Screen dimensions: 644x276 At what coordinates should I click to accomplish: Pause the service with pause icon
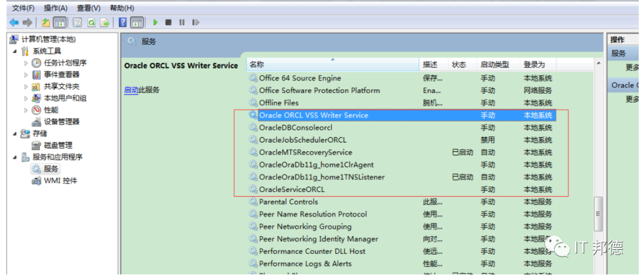pos(181,22)
